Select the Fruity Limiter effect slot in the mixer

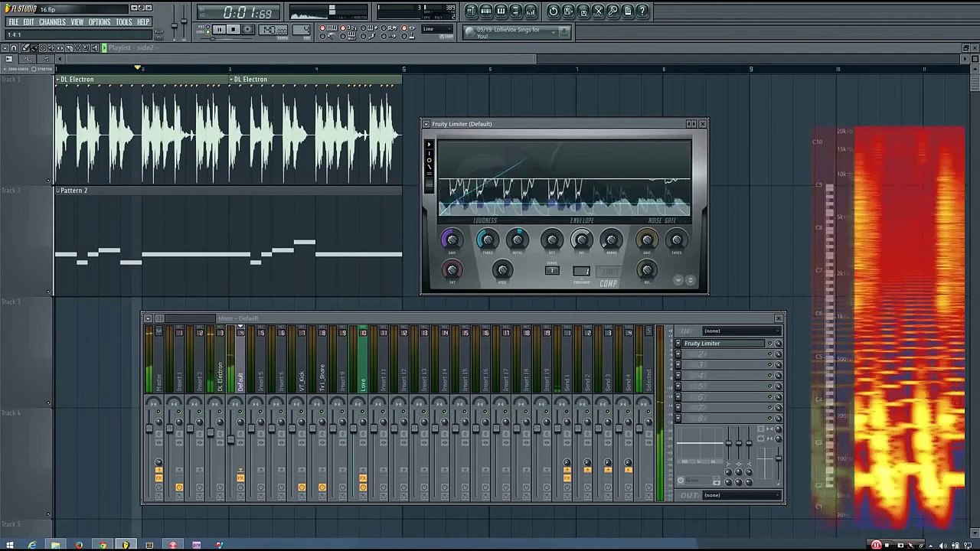(x=724, y=343)
